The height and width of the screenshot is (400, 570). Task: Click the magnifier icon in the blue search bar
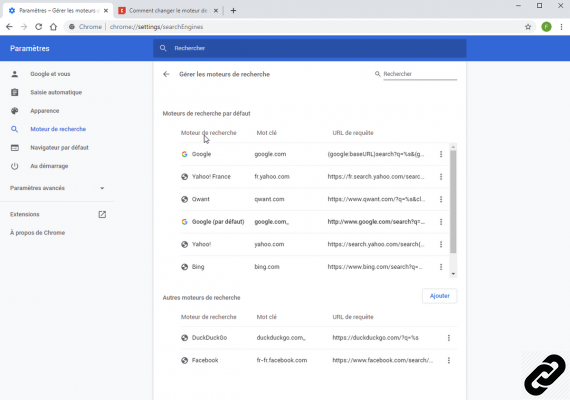(163, 48)
